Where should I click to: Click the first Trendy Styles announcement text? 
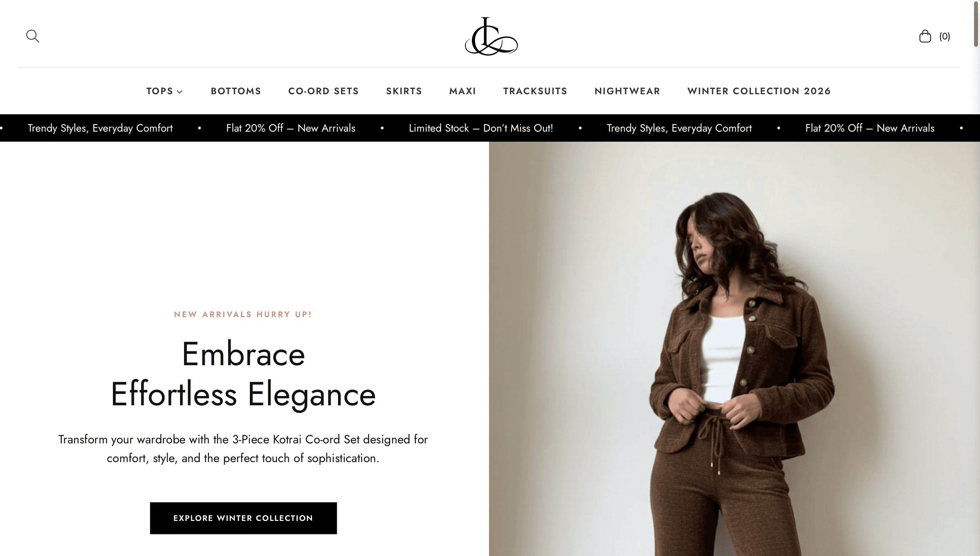click(x=100, y=128)
